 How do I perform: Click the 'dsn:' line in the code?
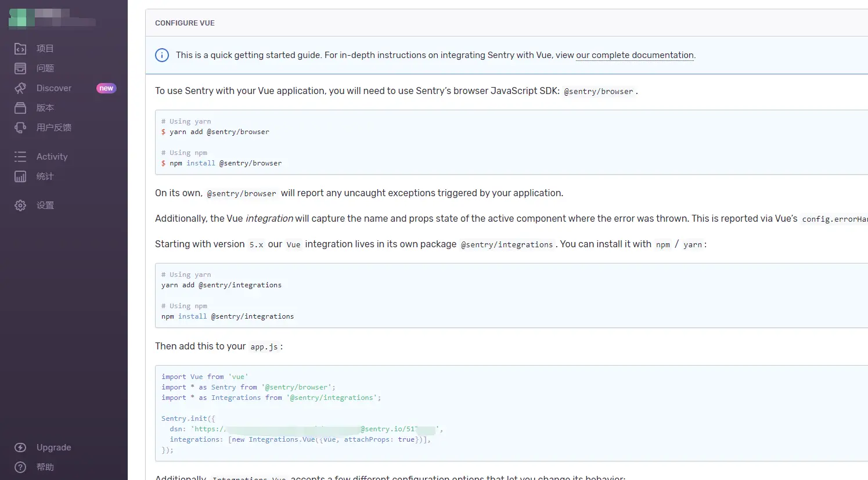click(x=307, y=429)
